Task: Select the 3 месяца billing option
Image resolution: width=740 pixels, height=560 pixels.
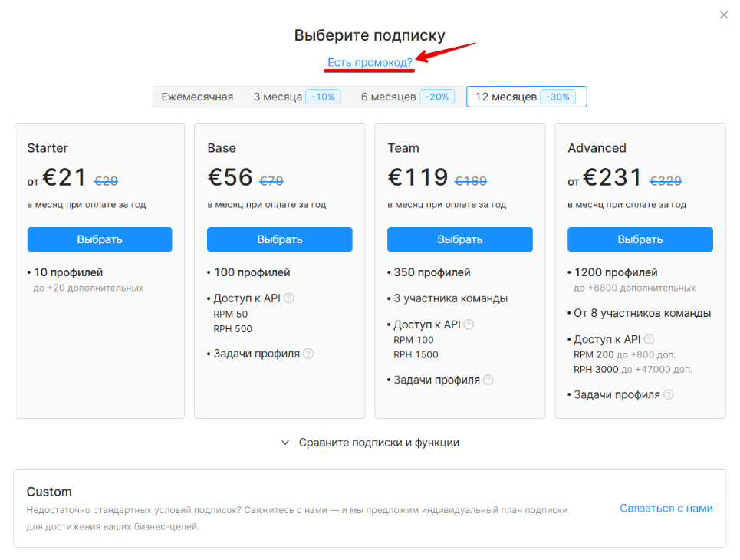Action: [x=297, y=97]
